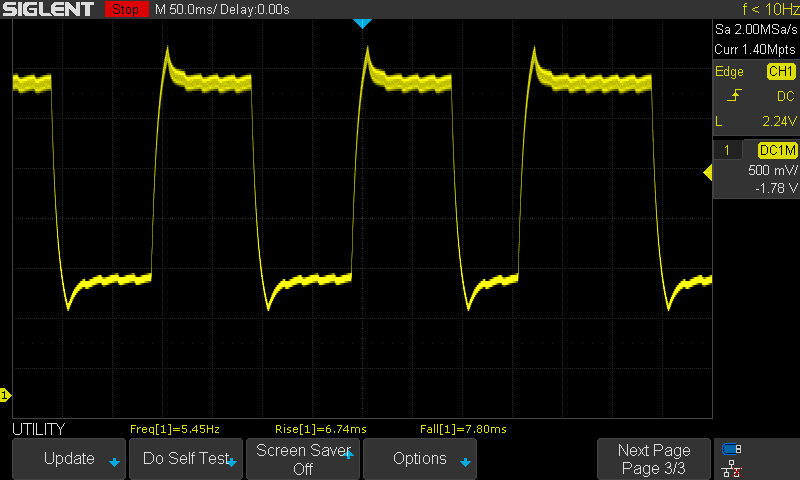
Task: Click the network disconnected status icon
Action: pos(732,469)
